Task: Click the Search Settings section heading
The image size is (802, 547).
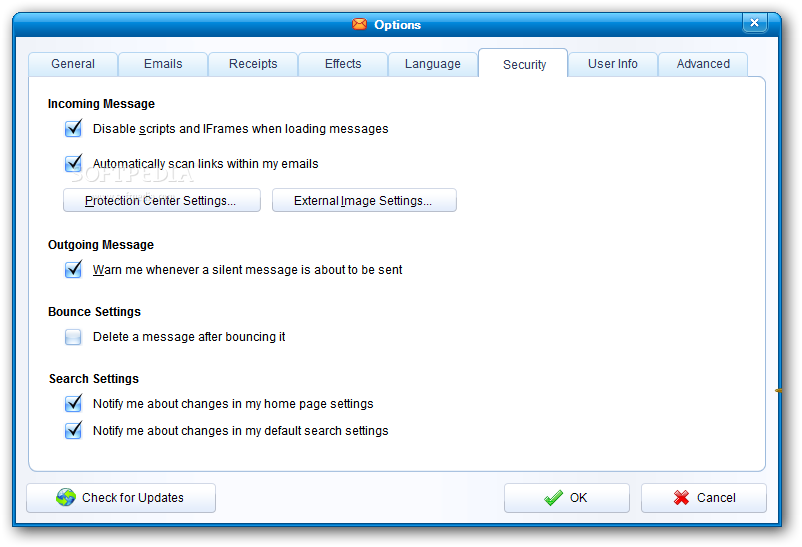Action: (94, 379)
